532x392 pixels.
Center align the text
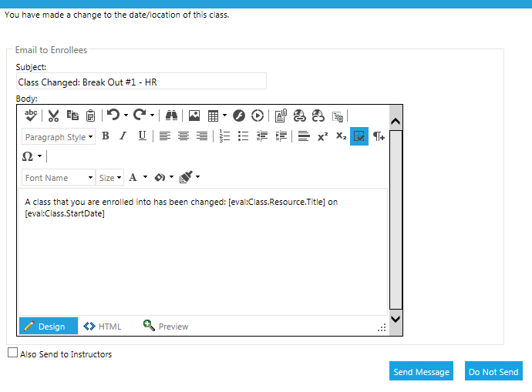coord(184,136)
